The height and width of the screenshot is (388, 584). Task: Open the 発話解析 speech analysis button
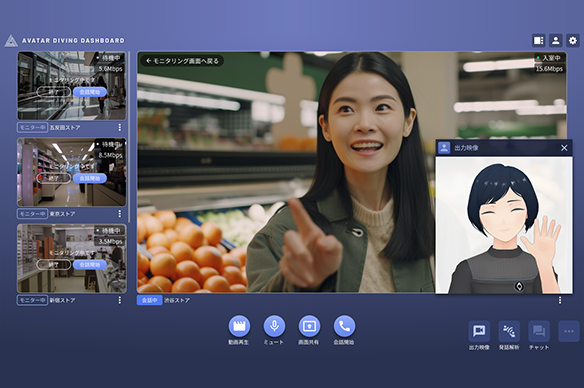[509, 331]
